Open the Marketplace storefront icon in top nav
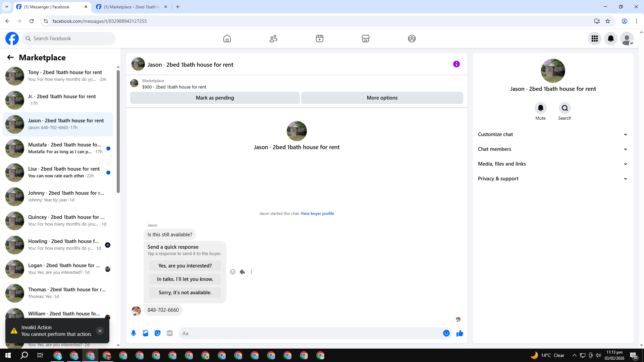Image resolution: width=644 pixels, height=362 pixels. 365,39
